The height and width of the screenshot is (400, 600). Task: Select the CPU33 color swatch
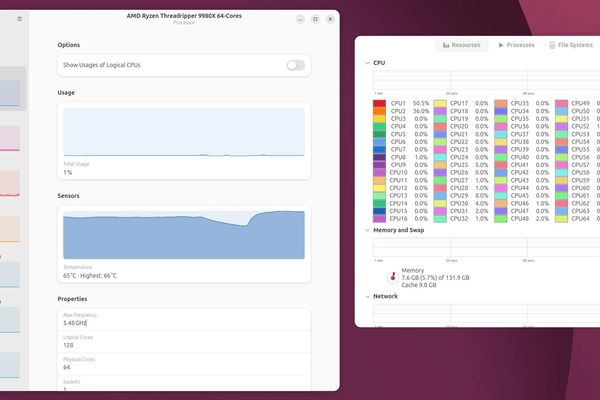tap(501, 103)
